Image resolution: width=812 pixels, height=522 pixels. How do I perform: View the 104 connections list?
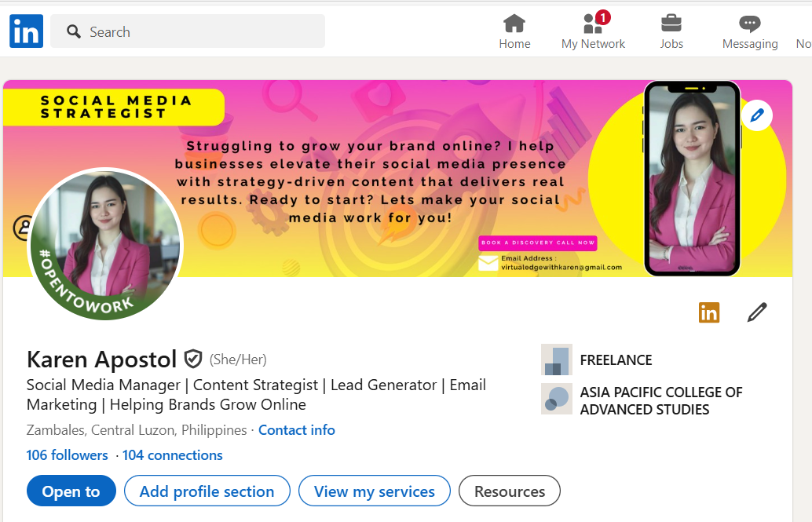point(173,455)
